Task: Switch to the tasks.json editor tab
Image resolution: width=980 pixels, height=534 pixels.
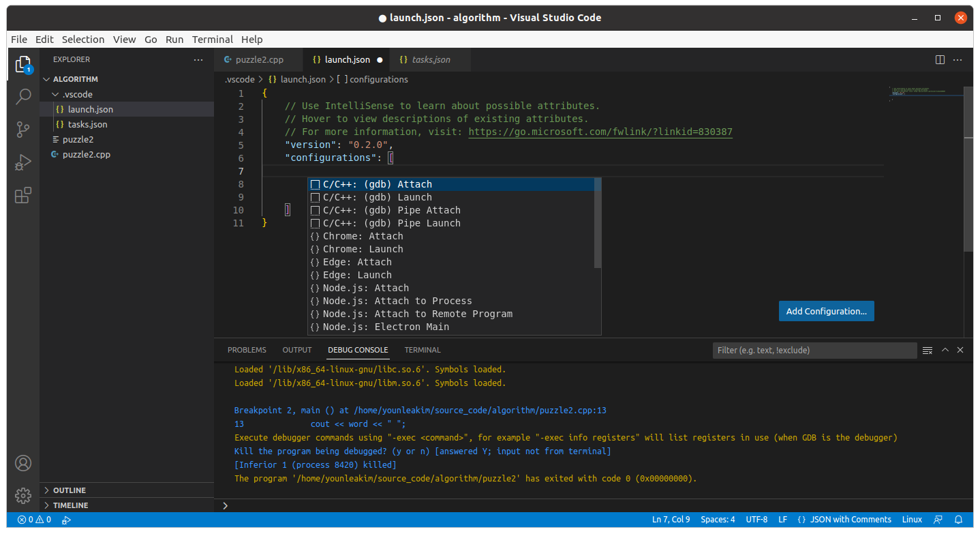Action: click(430, 60)
